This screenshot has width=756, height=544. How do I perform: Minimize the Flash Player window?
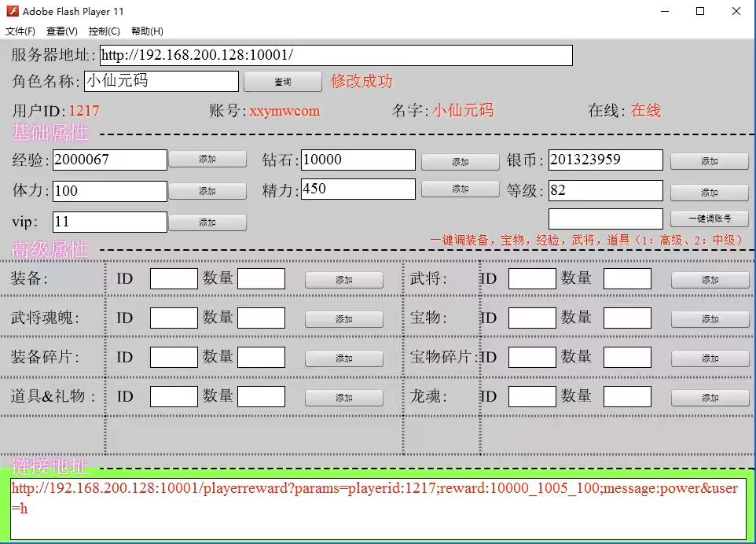coord(665,11)
